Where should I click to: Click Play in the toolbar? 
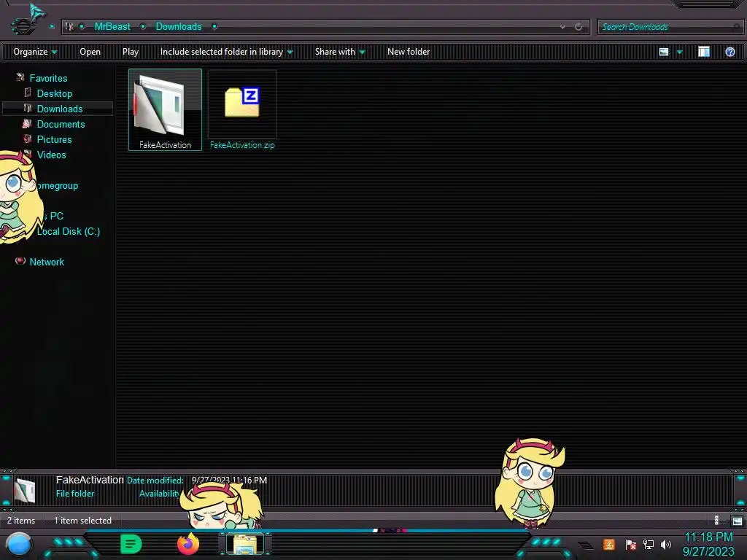[130, 52]
